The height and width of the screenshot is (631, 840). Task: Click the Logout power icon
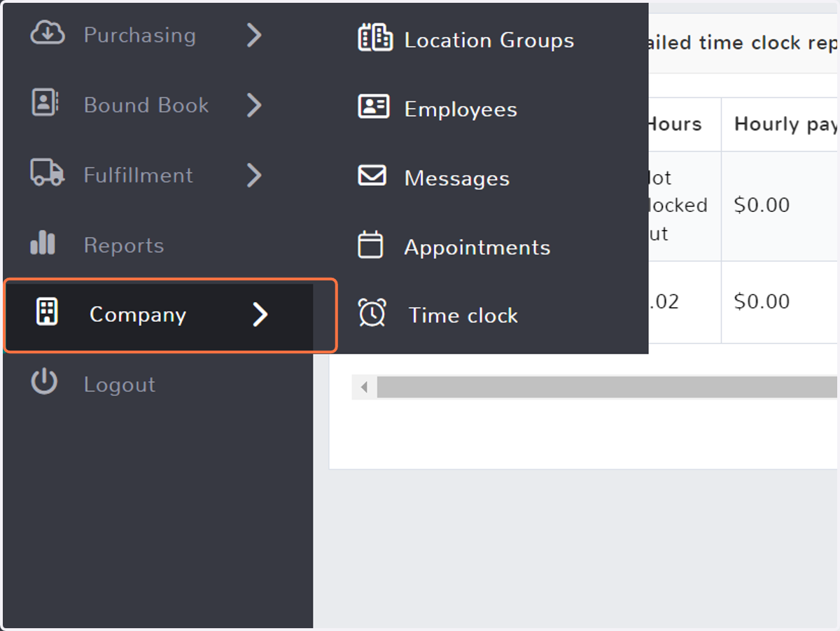44,382
